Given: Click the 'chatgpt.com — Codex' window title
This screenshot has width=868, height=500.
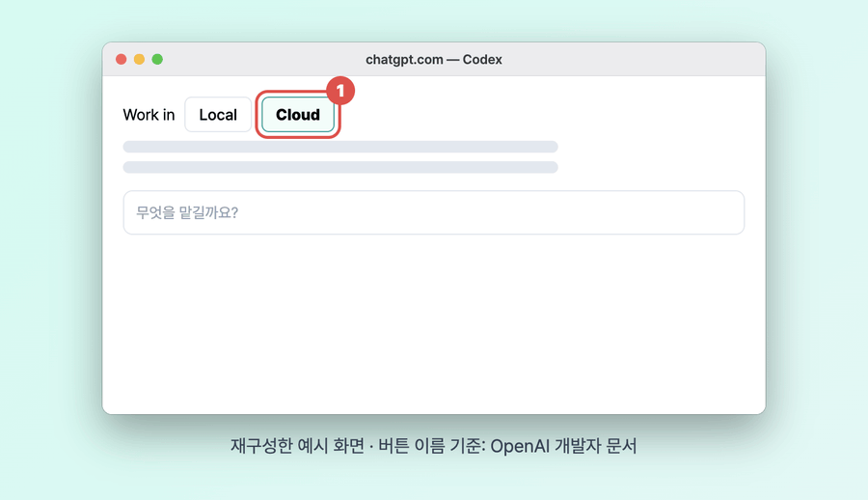Looking at the screenshot, I should pyautogui.click(x=433, y=59).
